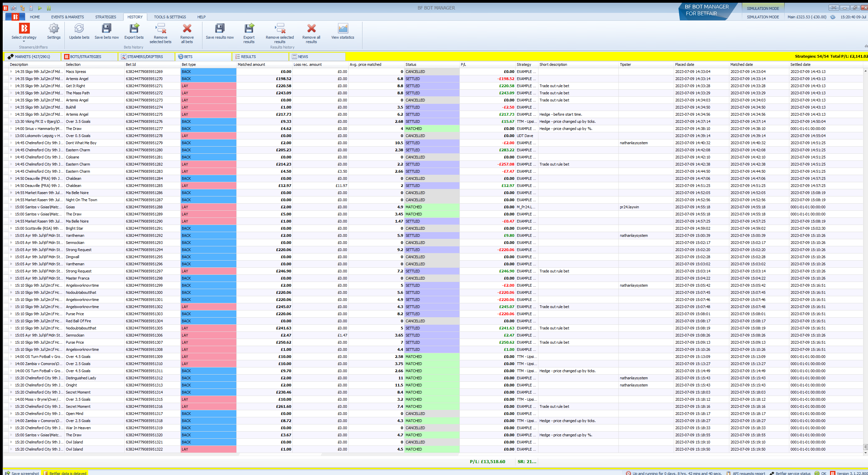Click the tree structure icon in quick toolbar
Viewport: 868px width, 475px height.
[x=22, y=8]
